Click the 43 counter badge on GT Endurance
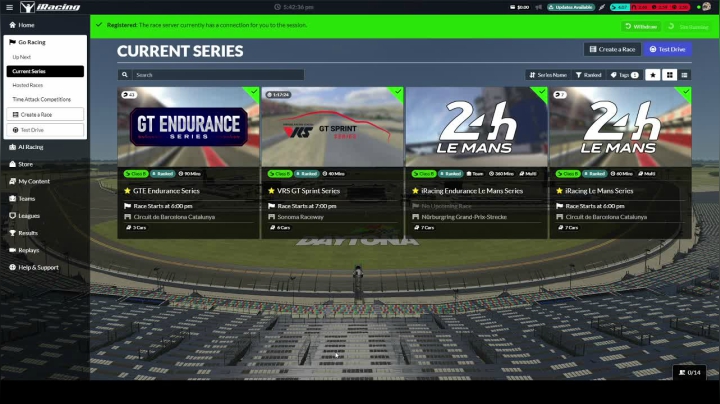Viewport: 720px width, 404px height. 129,95
